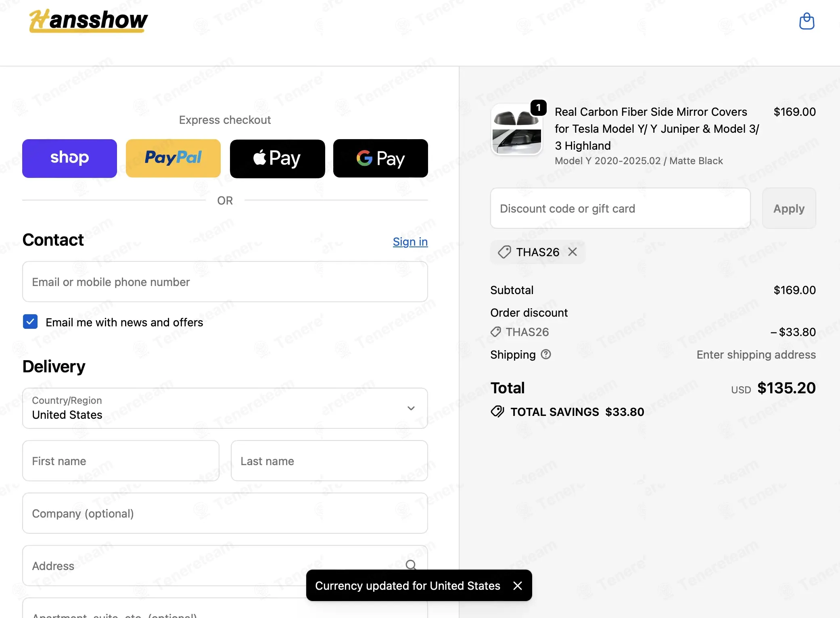Screen dimensions: 840x618
Task: Click the Order discount THAS26 tag icon
Action: (496, 332)
